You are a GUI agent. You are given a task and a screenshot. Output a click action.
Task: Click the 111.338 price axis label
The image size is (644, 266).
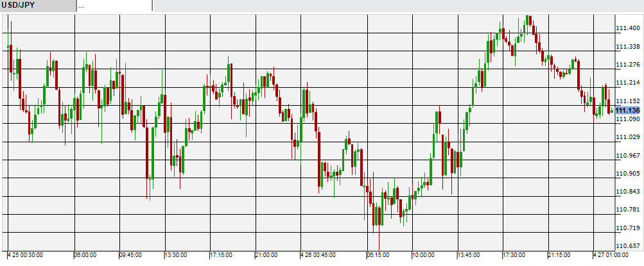point(628,47)
